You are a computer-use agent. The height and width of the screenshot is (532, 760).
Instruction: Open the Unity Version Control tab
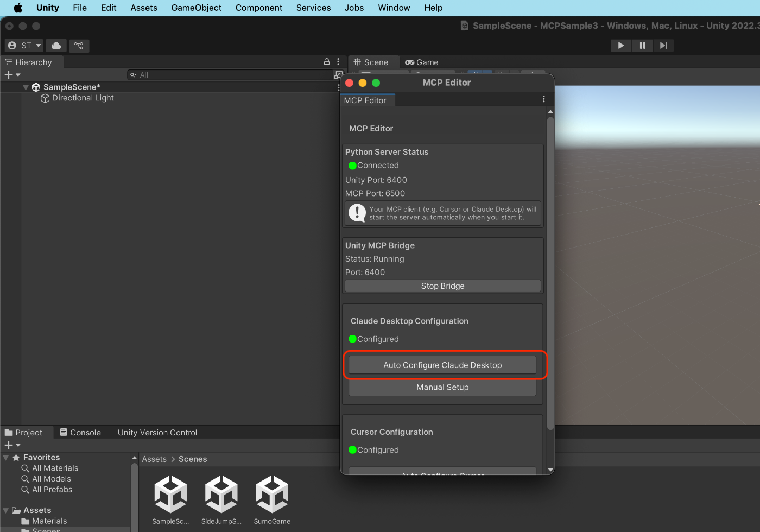tap(157, 433)
